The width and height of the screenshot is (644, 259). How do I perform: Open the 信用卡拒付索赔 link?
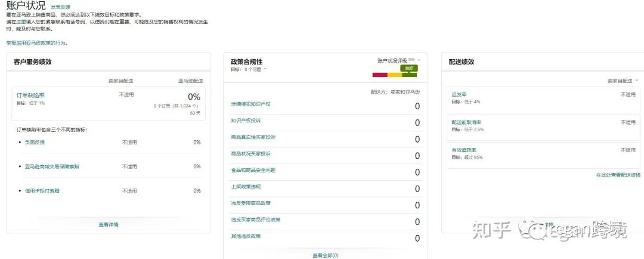[42, 191]
